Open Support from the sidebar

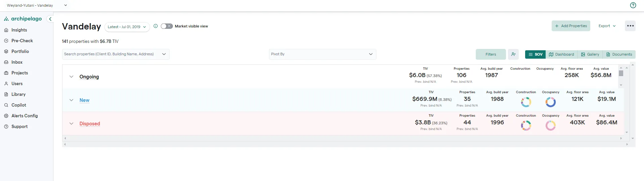[19, 126]
